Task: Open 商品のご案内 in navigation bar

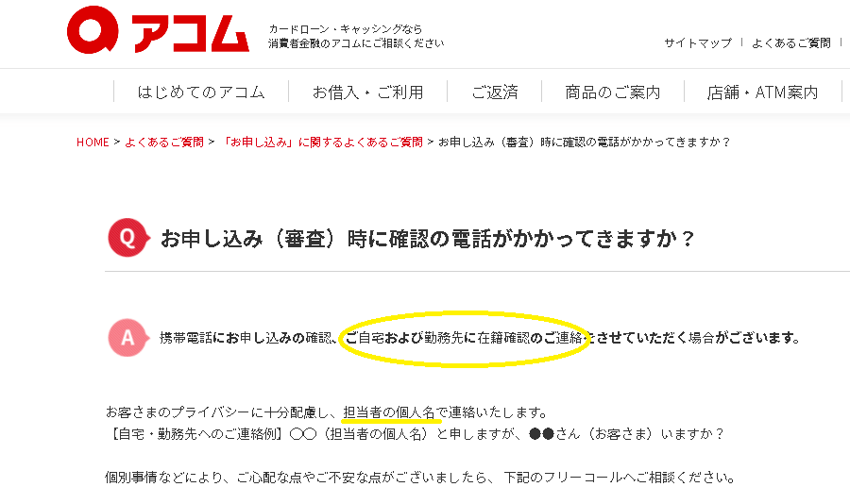Action: 613,92
